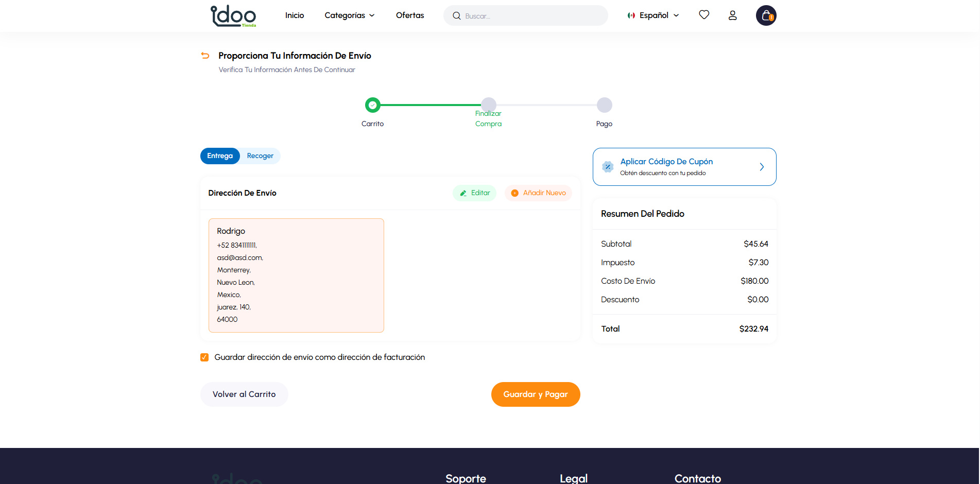Go to the Inicio menu item
The image size is (980, 484).
[x=295, y=15]
